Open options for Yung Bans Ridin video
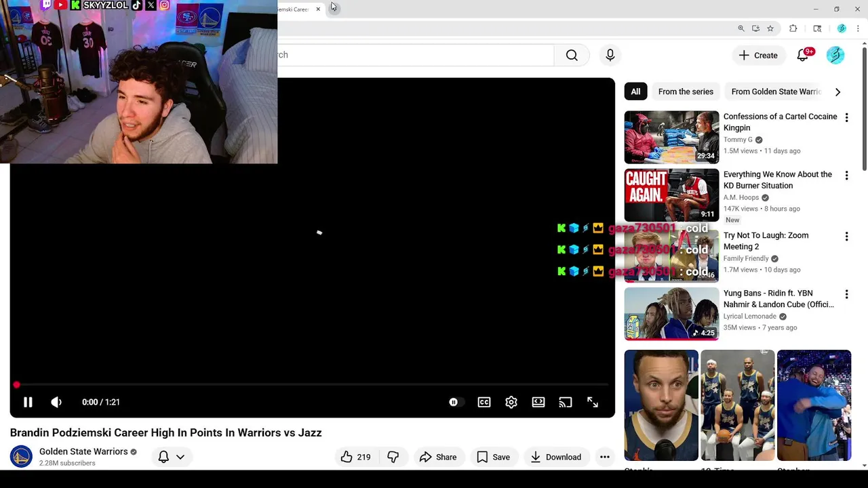 click(846, 294)
